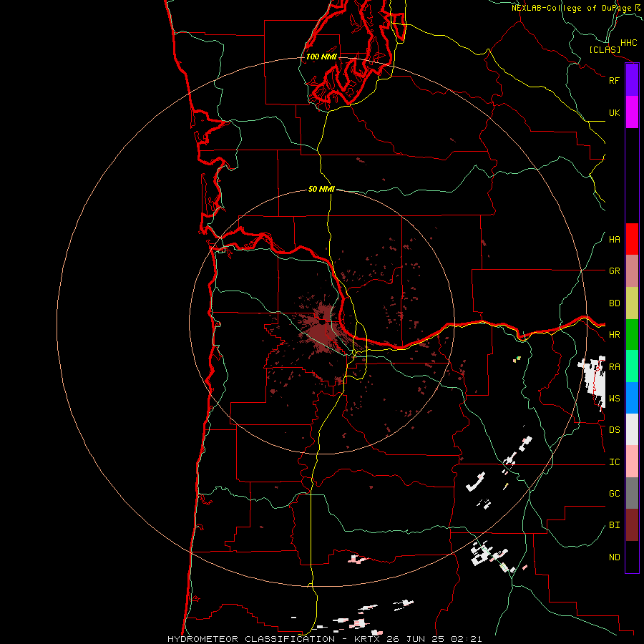Select the BD yellow legend block
The width and height of the screenshot is (644, 644).
[x=632, y=303]
